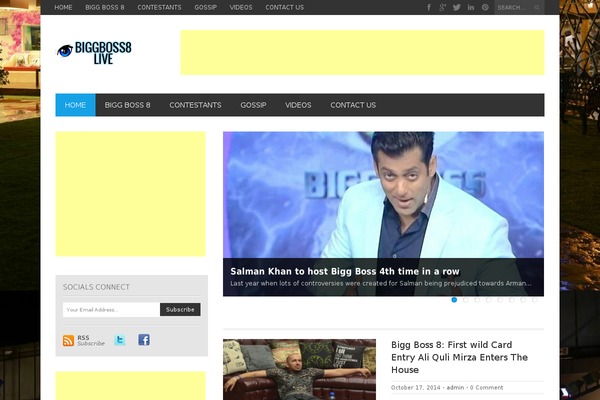Image resolution: width=600 pixels, height=400 pixels.
Task: Select the blue HOME main navigation tab
Action: (x=75, y=105)
